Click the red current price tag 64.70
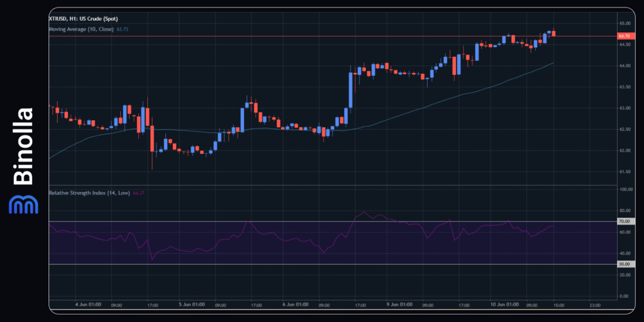Screen dimensions: 644x322 pyautogui.click(x=624, y=36)
